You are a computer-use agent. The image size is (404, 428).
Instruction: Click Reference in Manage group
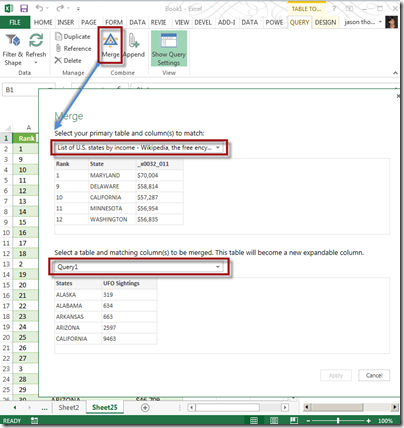(73, 48)
